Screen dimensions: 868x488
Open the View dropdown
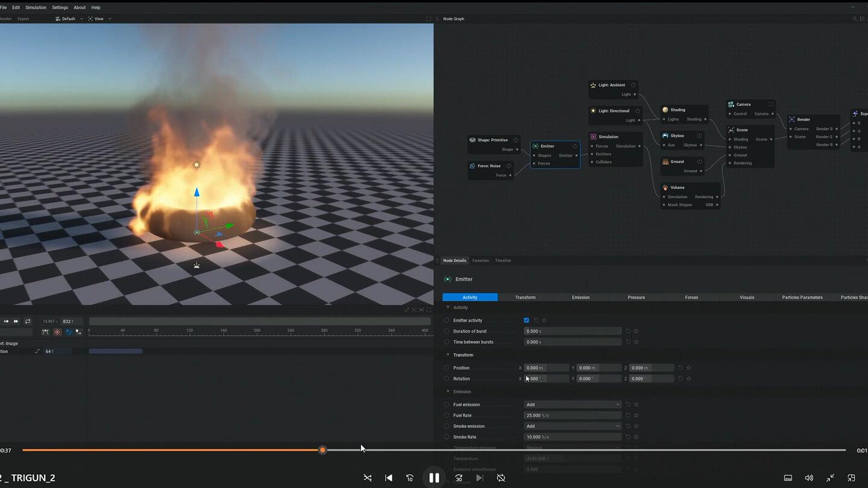[100, 19]
